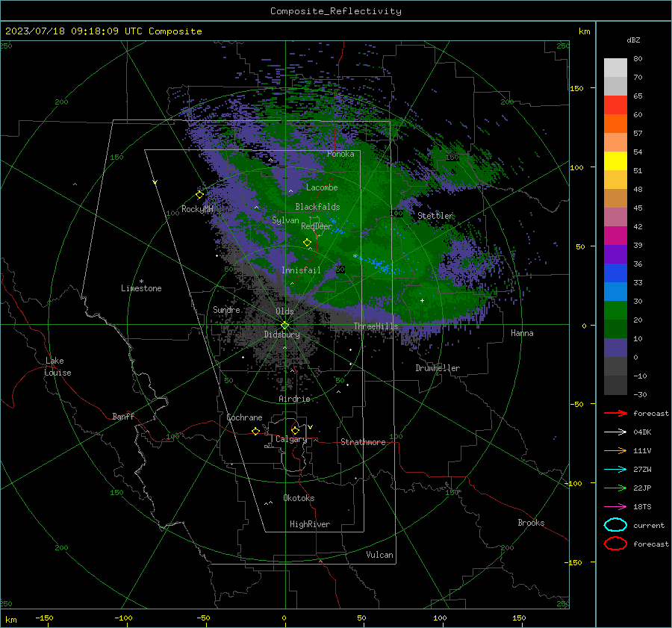The width and height of the screenshot is (672, 628).
Task: Click the Lake Louise label
Action: [x=57, y=367]
